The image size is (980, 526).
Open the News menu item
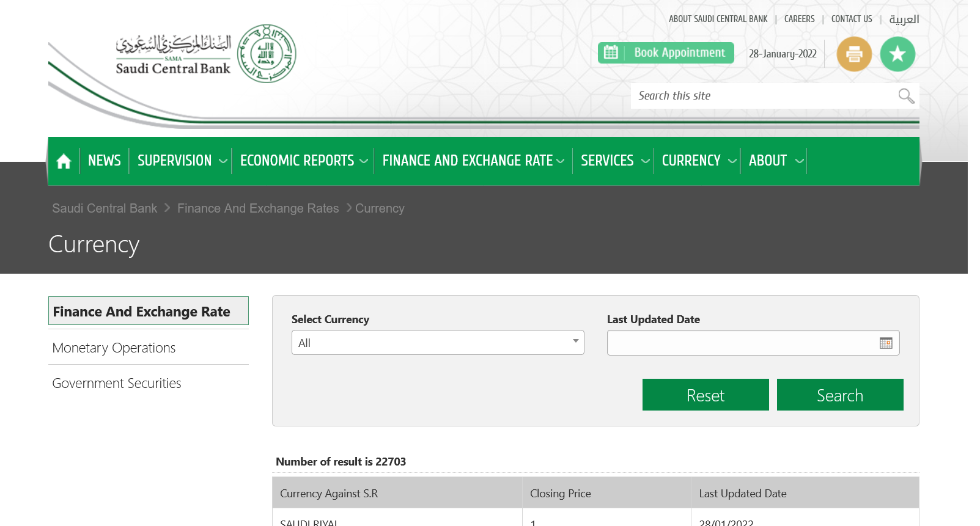[105, 161]
